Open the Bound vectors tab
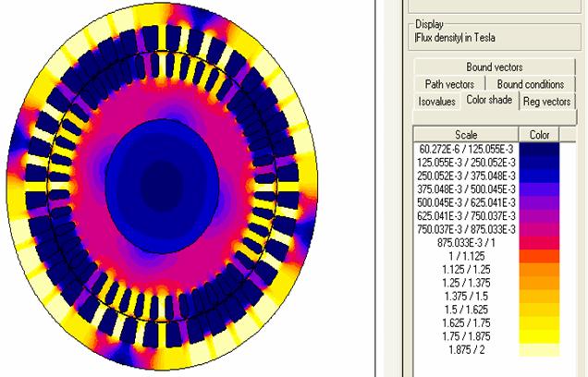Screen dimensions: 588x377 point(495,67)
